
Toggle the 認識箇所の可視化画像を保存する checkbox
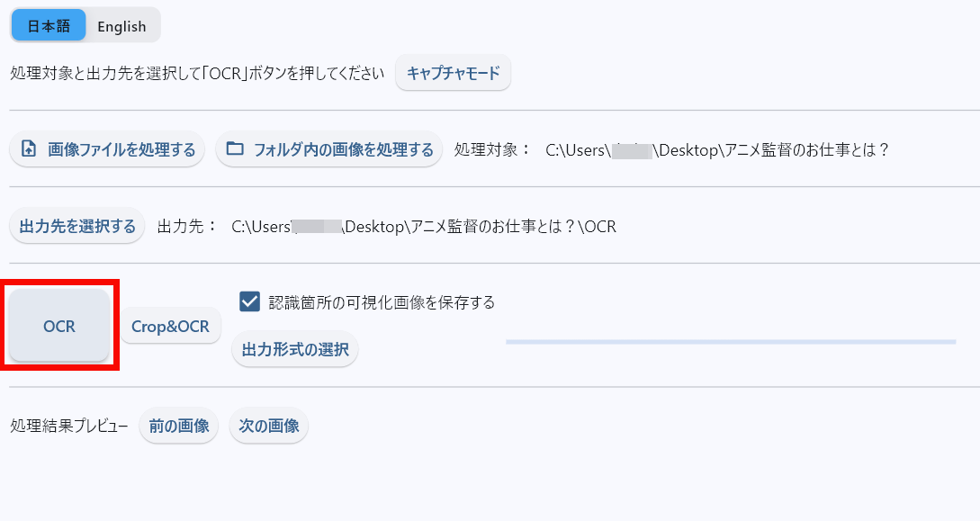250,302
